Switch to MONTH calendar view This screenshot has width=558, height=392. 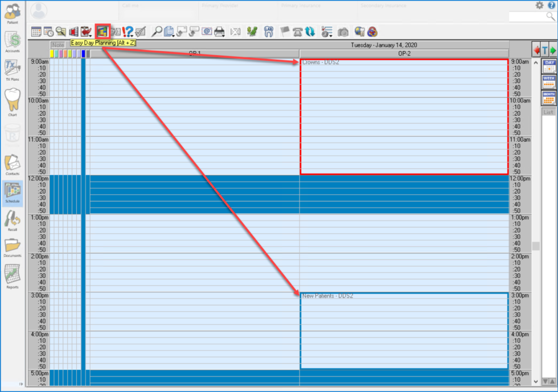click(550, 97)
